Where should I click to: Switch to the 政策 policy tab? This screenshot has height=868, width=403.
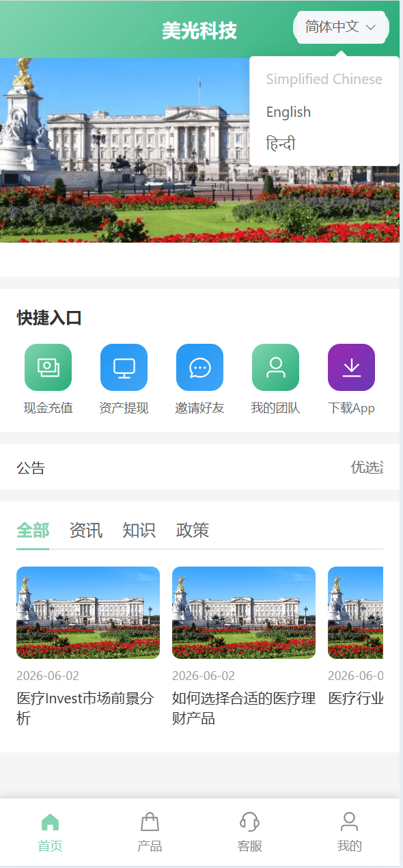pyautogui.click(x=193, y=530)
